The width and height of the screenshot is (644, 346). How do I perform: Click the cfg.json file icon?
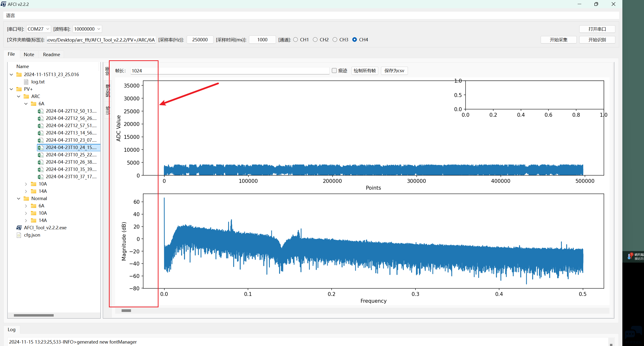pyautogui.click(x=19, y=235)
